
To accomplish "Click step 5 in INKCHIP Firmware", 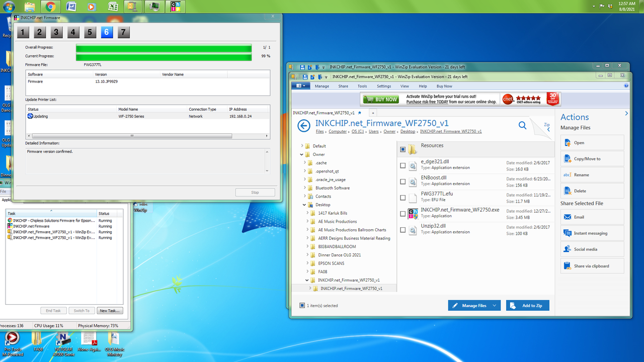I will coord(90,33).
